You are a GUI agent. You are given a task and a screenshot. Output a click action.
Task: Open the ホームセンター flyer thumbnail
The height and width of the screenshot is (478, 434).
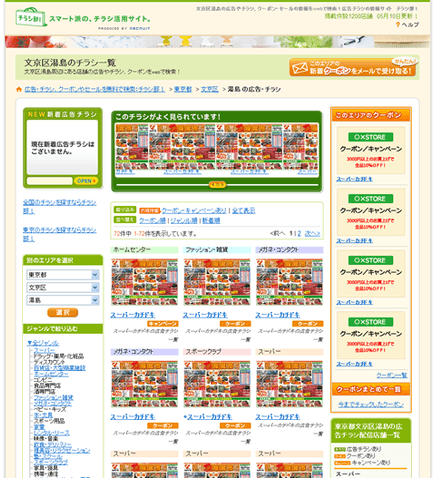point(144,282)
